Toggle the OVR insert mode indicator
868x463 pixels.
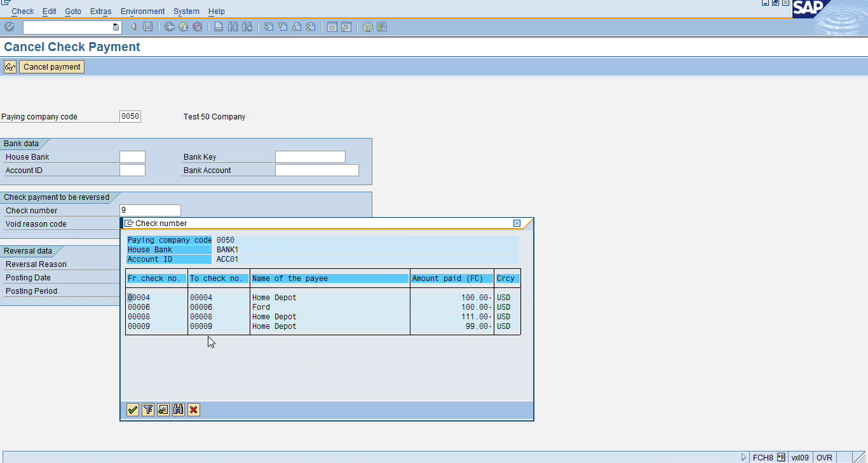click(x=825, y=457)
